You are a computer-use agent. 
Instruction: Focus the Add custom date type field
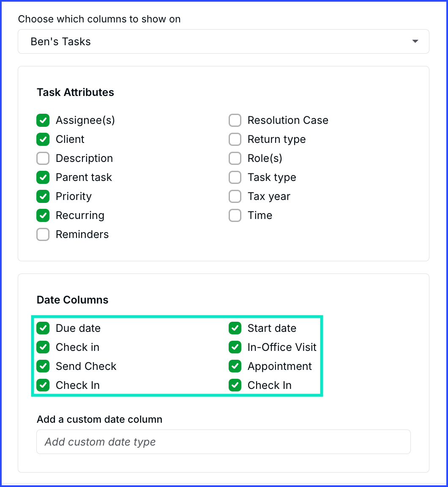[224, 442]
